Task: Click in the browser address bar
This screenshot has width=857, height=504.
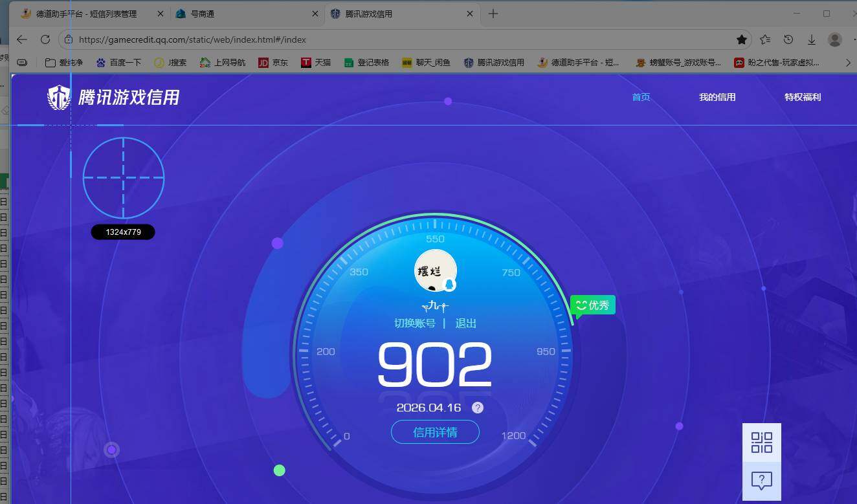Action: pos(259,39)
